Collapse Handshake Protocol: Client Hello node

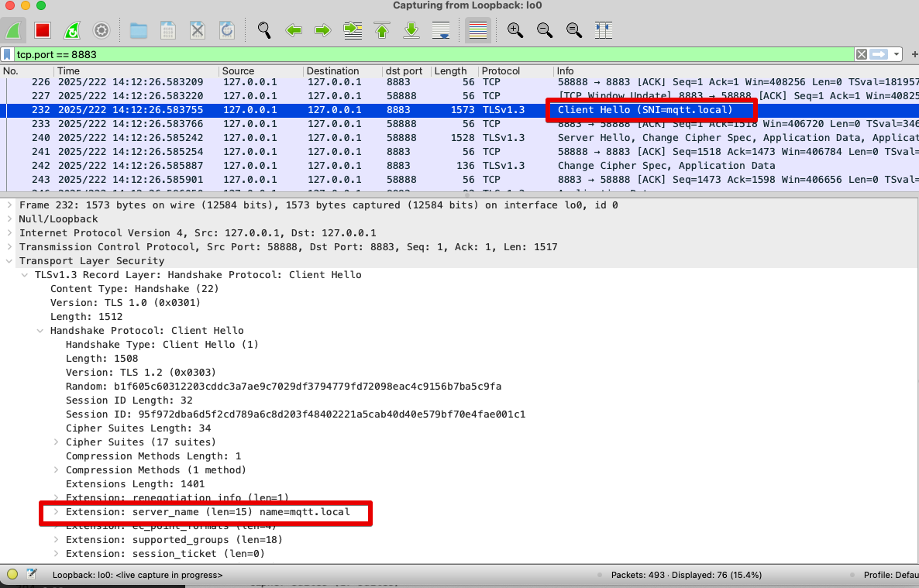pos(40,331)
